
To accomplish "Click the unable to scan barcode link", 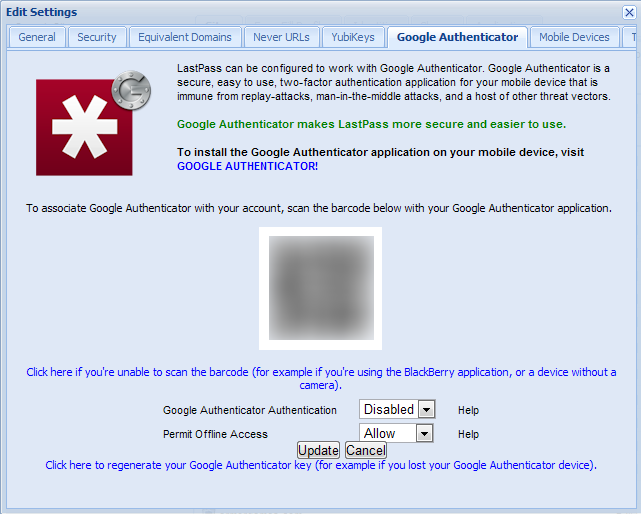I will tap(321, 379).
